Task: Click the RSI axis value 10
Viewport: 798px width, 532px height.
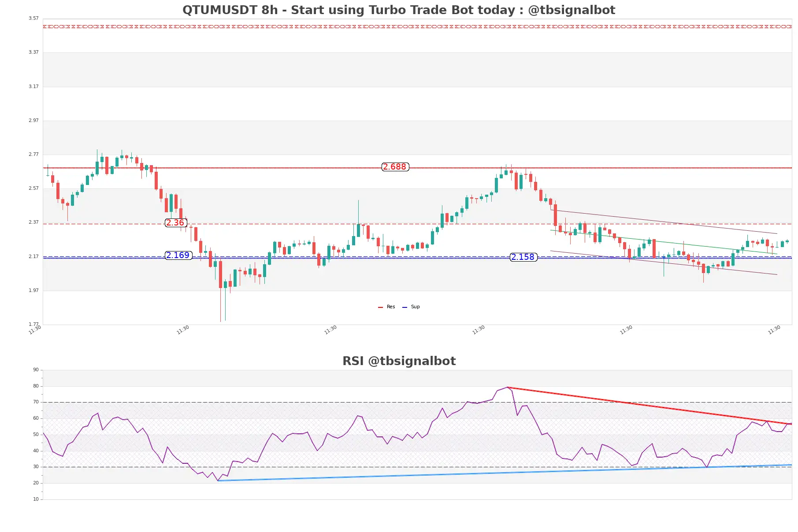Action: (x=36, y=499)
